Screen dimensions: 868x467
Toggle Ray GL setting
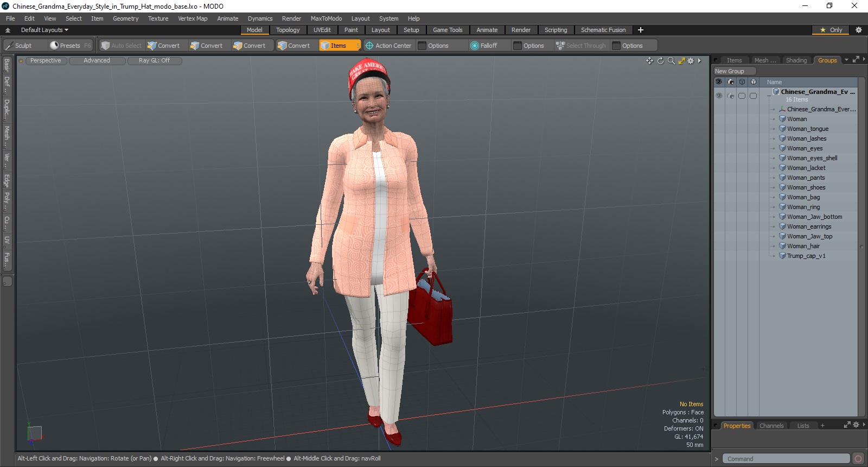coord(154,61)
